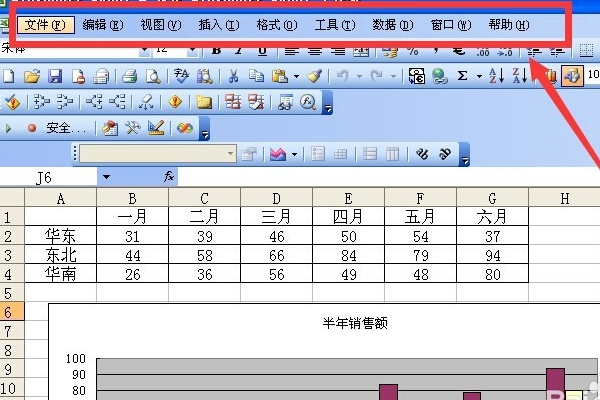Click the Print printer icon
600x400 pixels.
129,76
